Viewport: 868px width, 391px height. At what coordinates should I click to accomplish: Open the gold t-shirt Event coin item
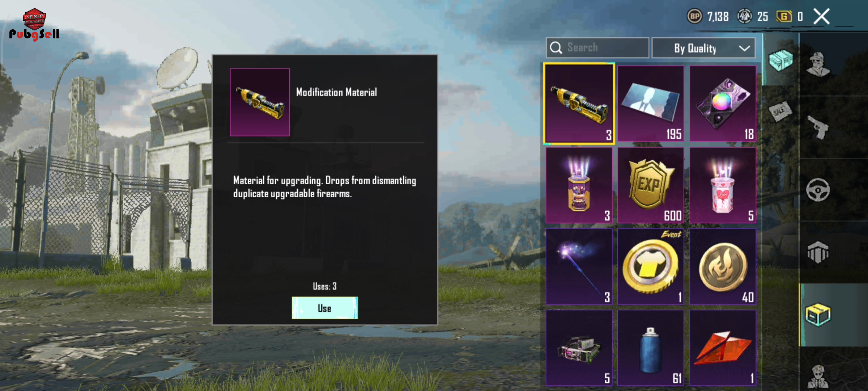[651, 266]
